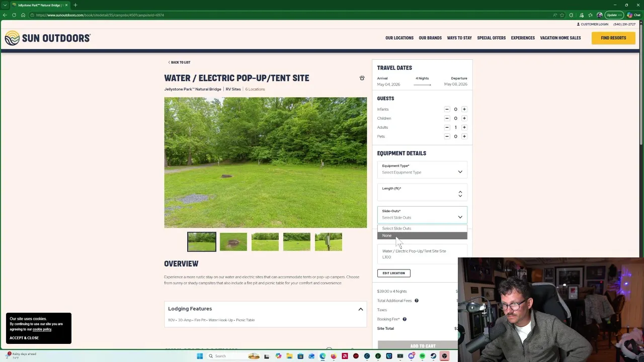Increase Children guest count

click(464, 118)
